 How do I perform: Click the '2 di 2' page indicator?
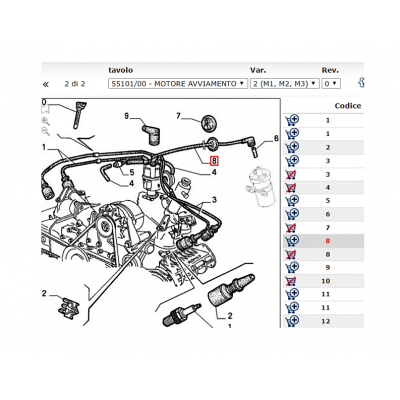pos(75,84)
